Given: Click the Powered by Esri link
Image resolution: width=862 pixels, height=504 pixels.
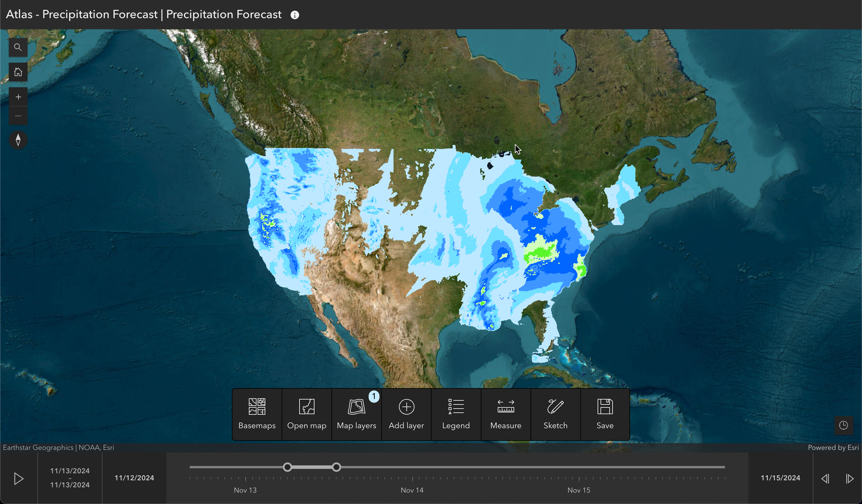Looking at the screenshot, I should coord(834,447).
